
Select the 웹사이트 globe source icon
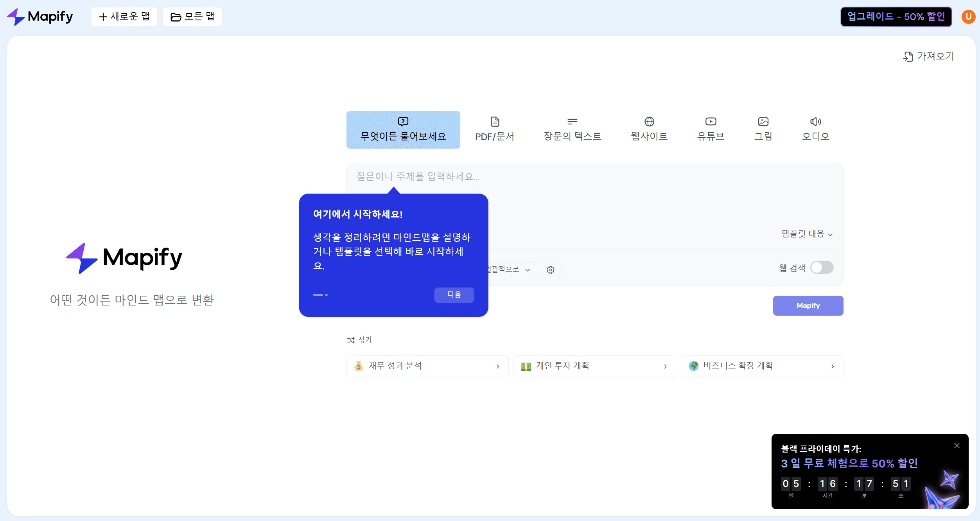tap(649, 122)
